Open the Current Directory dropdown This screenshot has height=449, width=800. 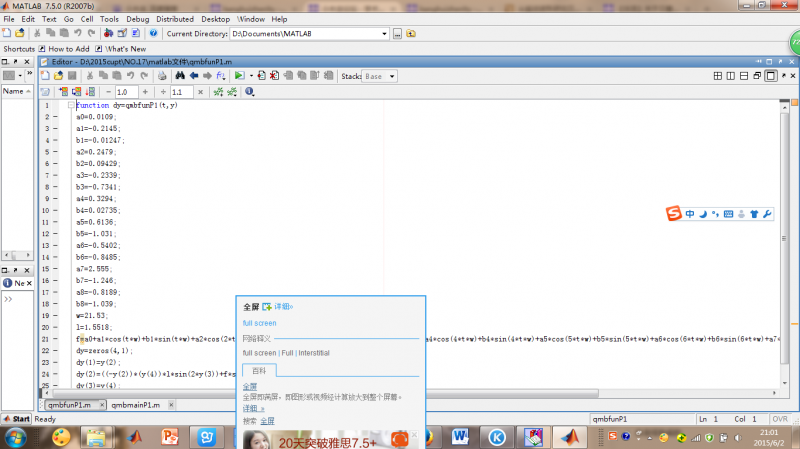[x=384, y=34]
